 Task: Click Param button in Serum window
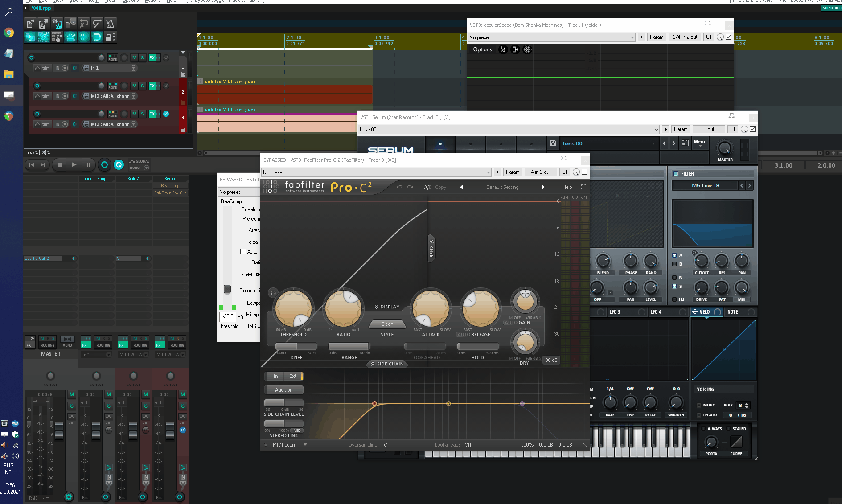pyautogui.click(x=680, y=129)
